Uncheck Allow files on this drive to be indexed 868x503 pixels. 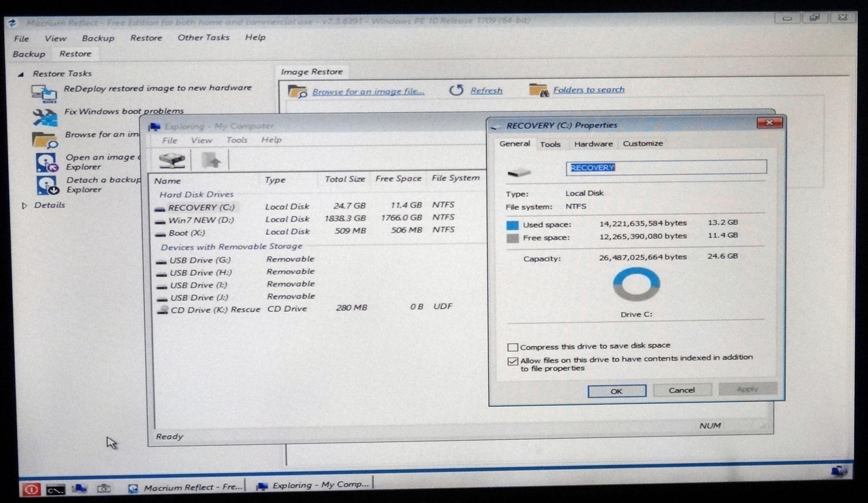(513, 361)
